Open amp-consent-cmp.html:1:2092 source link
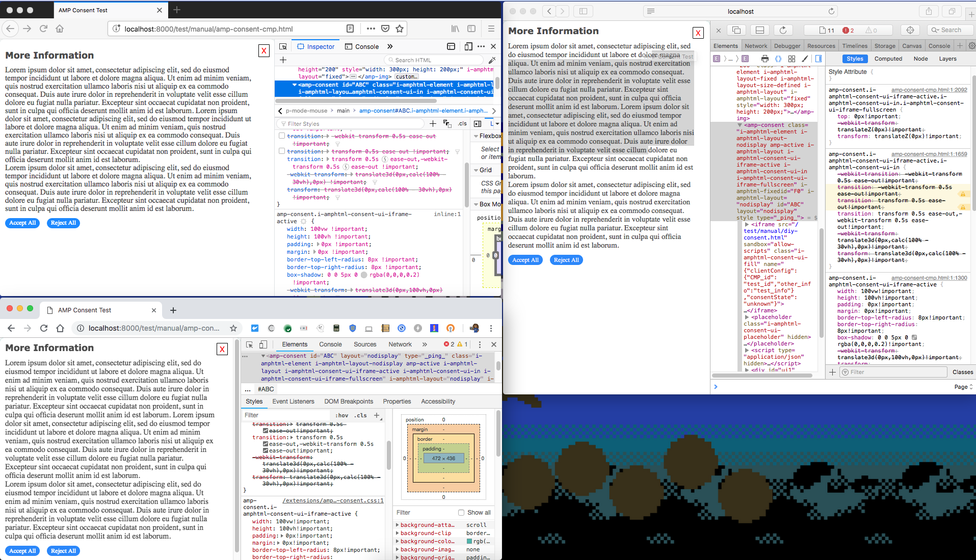Viewport: 976px width, 560px height. [929, 90]
